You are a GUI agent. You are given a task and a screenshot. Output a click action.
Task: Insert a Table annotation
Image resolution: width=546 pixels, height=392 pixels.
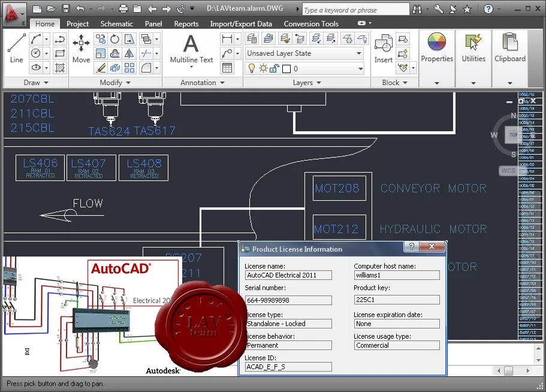227,68
